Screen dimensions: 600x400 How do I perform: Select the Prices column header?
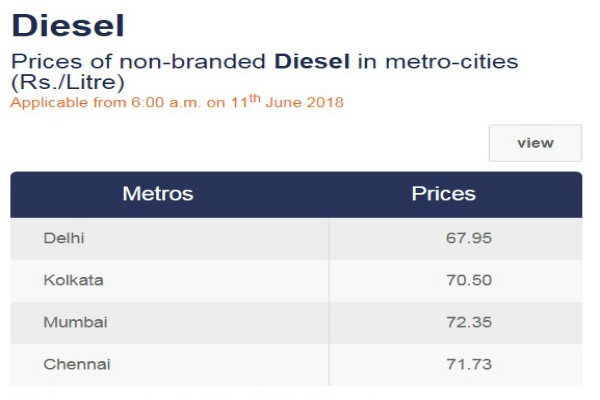tap(443, 194)
